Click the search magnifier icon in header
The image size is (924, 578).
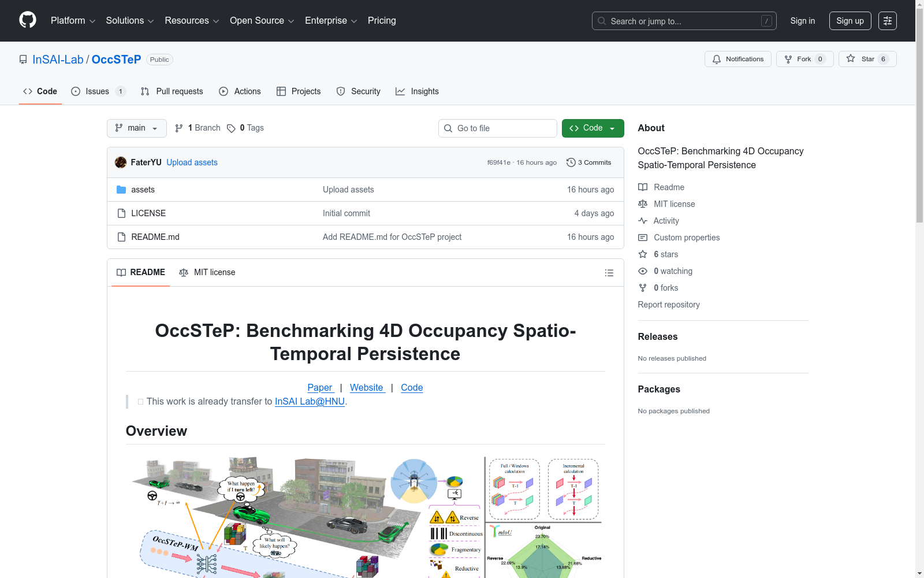point(602,21)
